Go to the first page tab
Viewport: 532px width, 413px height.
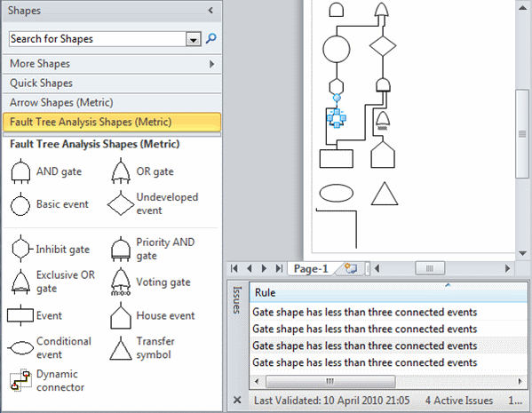234,268
